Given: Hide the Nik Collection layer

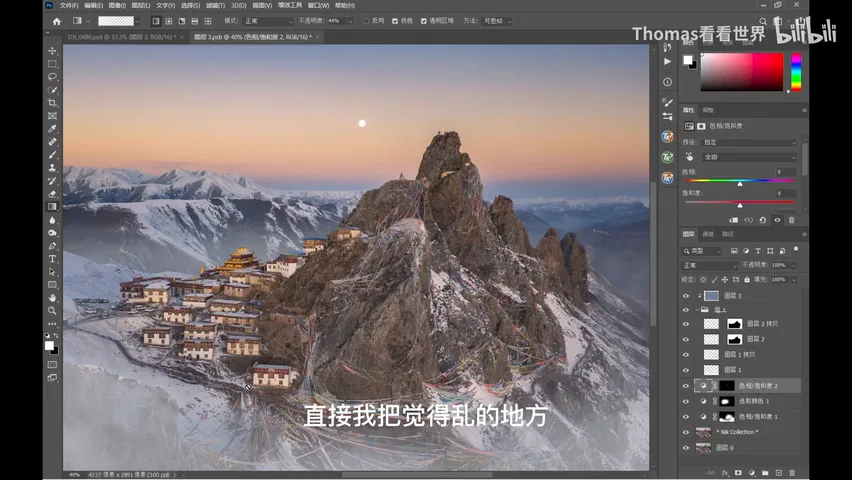Looking at the screenshot, I should (x=686, y=433).
